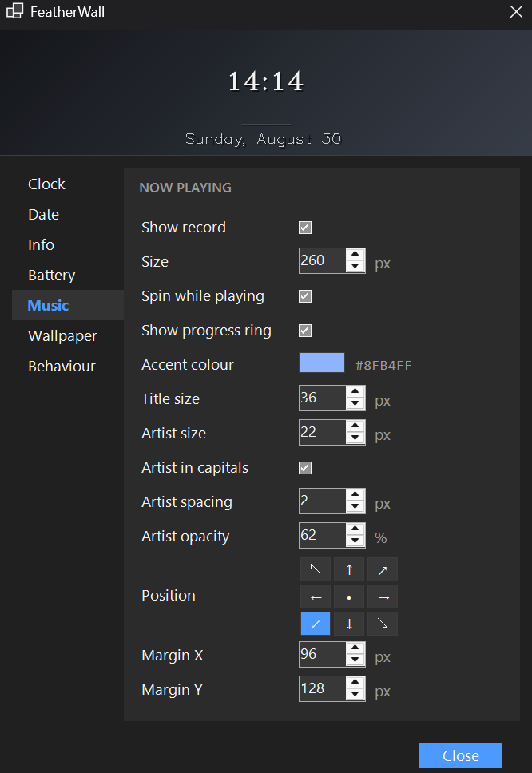Screen dimensions: 532x773
Task: Increase Margin Y with up arrow
Action: pos(355,683)
